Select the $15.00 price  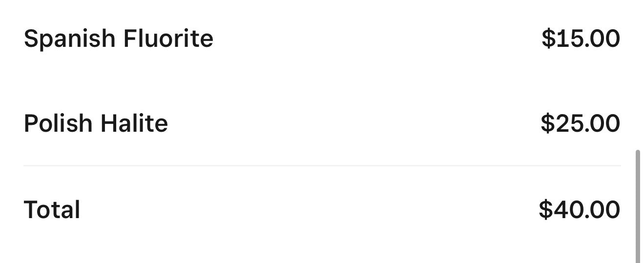(581, 39)
